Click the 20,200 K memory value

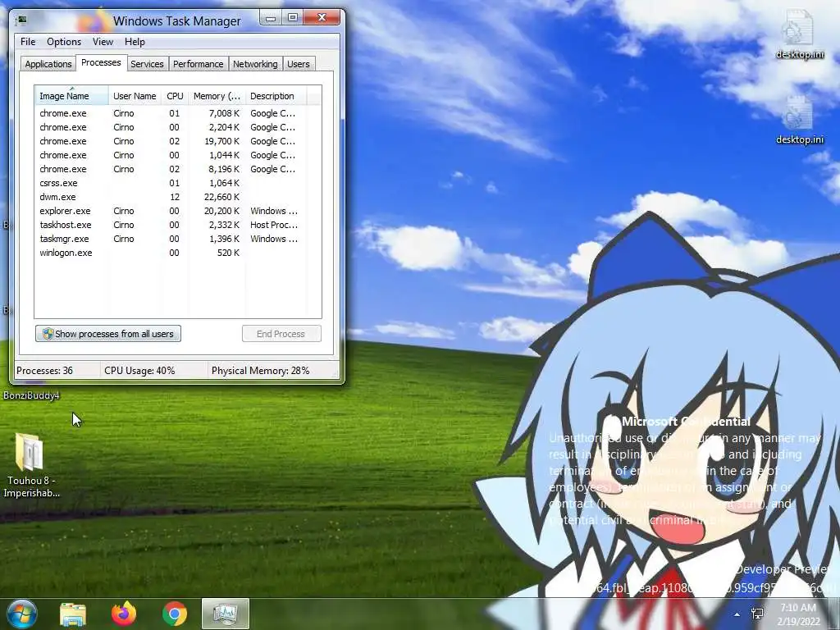221,211
